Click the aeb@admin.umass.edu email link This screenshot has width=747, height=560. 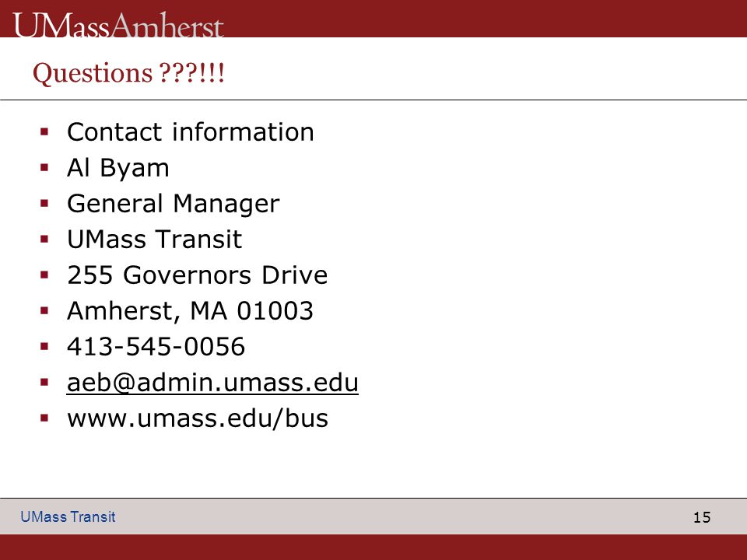pyautogui.click(x=212, y=383)
